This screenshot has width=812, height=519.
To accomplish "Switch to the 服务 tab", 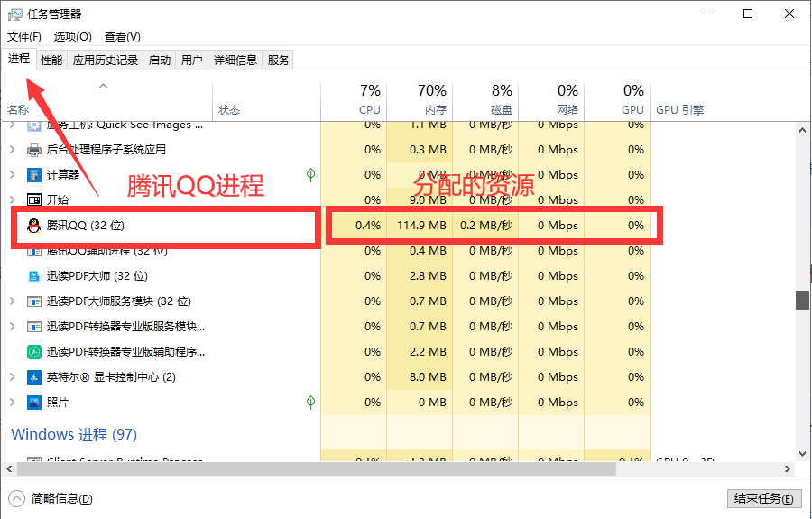I will coord(278,60).
